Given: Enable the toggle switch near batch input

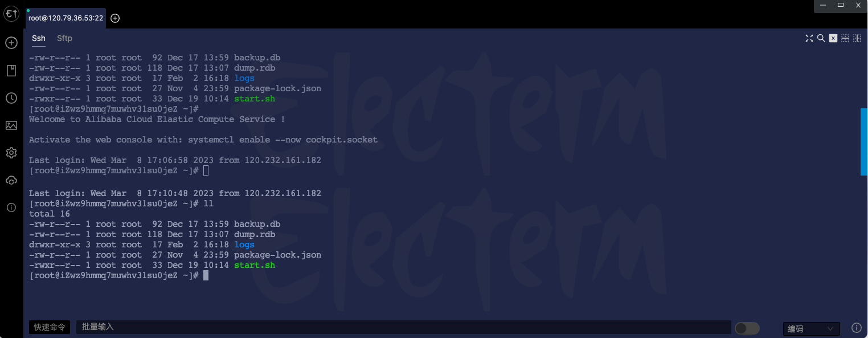Looking at the screenshot, I should tap(747, 328).
